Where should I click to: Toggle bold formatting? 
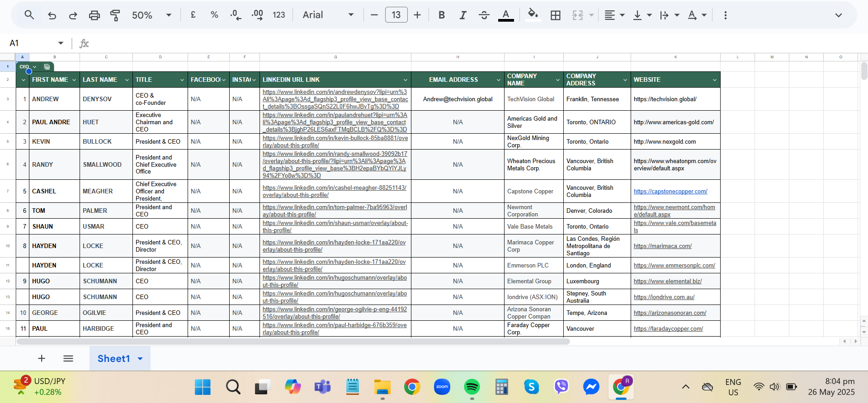442,15
